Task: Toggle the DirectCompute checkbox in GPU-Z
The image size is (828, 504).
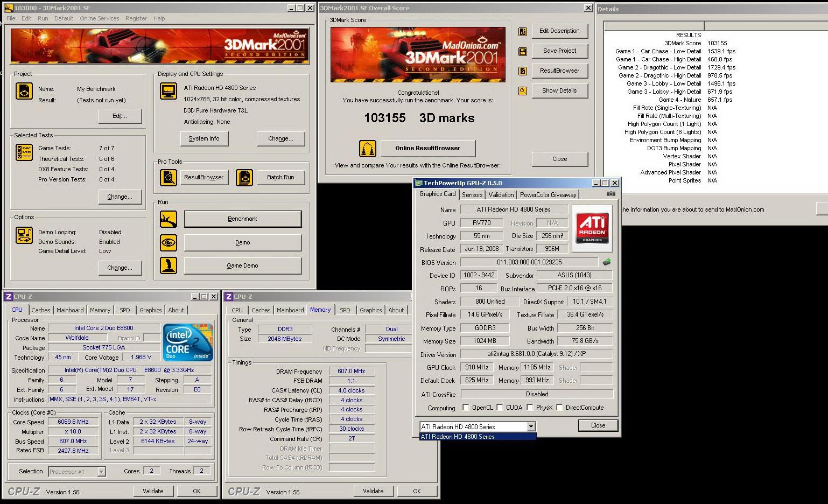Action: coord(559,408)
